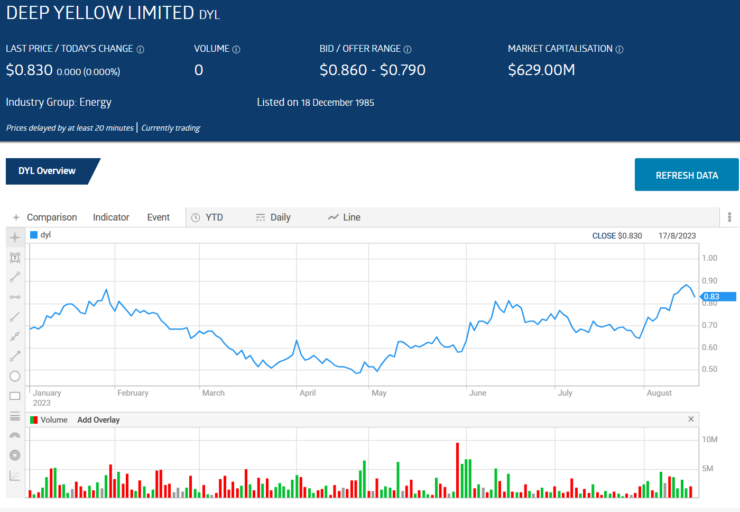Select the rectangle drawing tool

click(15, 395)
